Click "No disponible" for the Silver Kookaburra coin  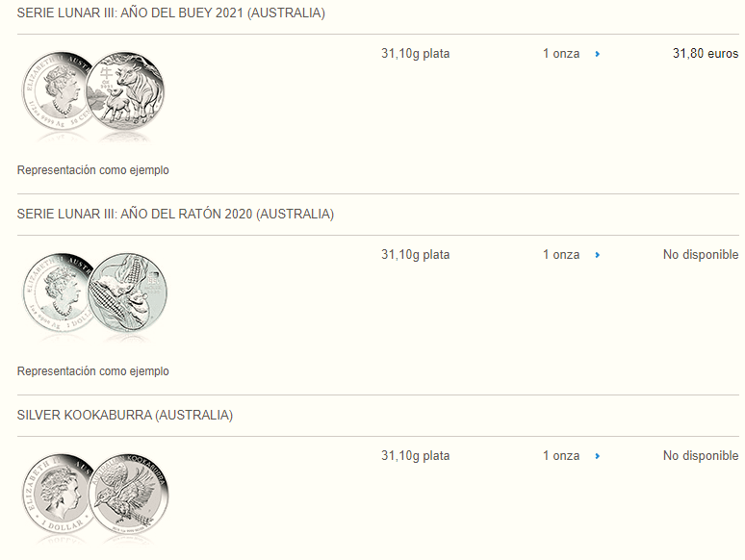coord(700,456)
